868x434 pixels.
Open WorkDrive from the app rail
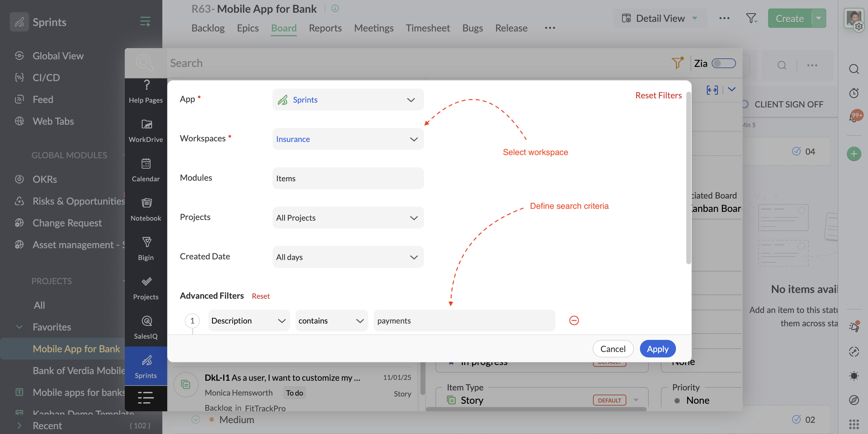point(146,131)
